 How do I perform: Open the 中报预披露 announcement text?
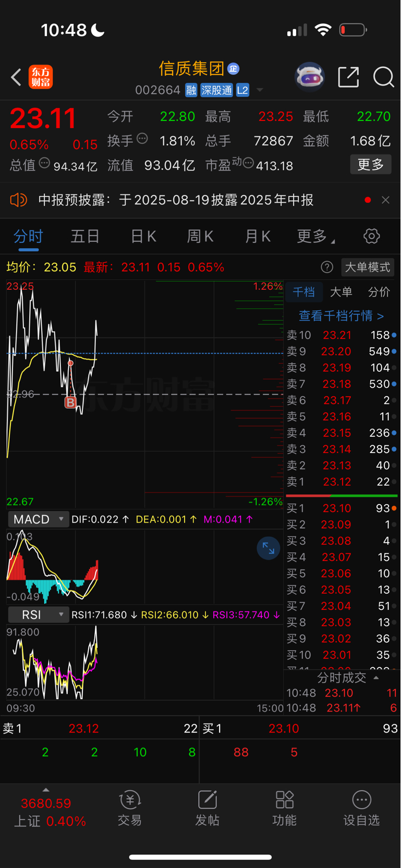[x=176, y=200]
